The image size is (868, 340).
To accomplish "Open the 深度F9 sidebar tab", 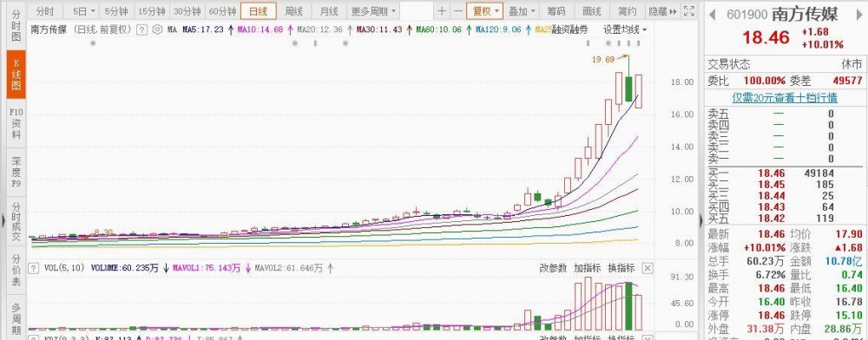I will [x=16, y=172].
